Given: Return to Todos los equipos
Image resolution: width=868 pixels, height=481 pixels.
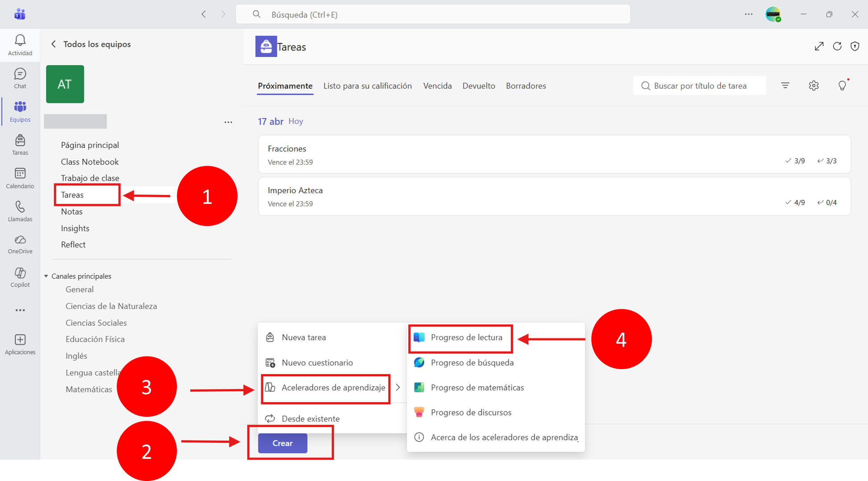Looking at the screenshot, I should tap(91, 44).
